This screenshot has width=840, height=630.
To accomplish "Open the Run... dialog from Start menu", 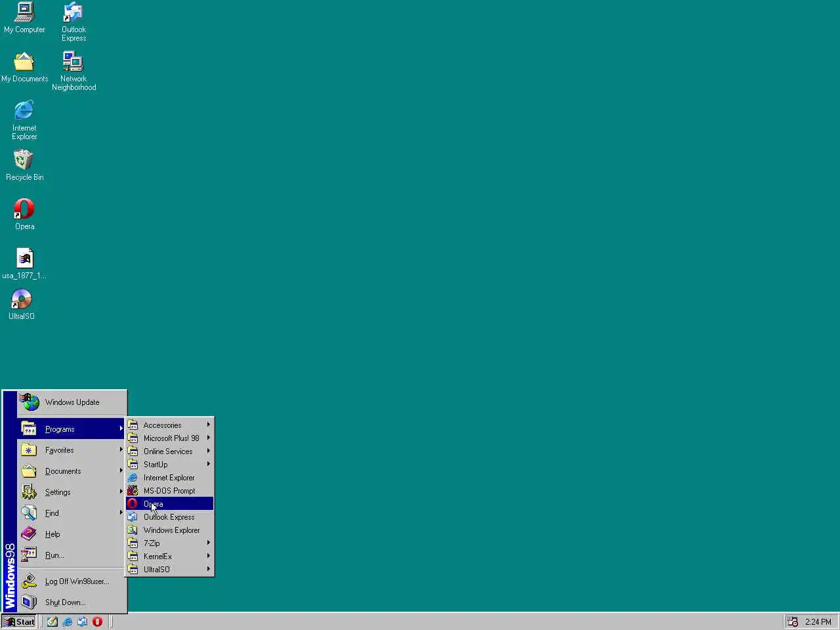I will (72, 555).
